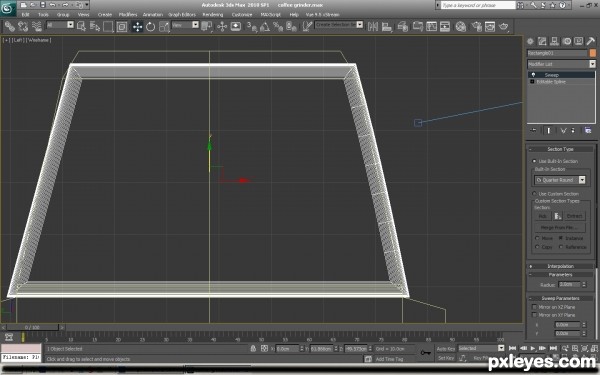This screenshot has width=600, height=375.
Task: Click the search keyword or phrase field
Action: coord(478,5)
